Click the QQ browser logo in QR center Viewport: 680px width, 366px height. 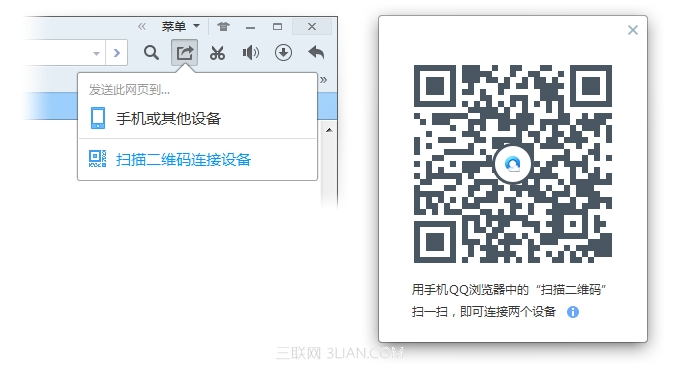click(513, 164)
